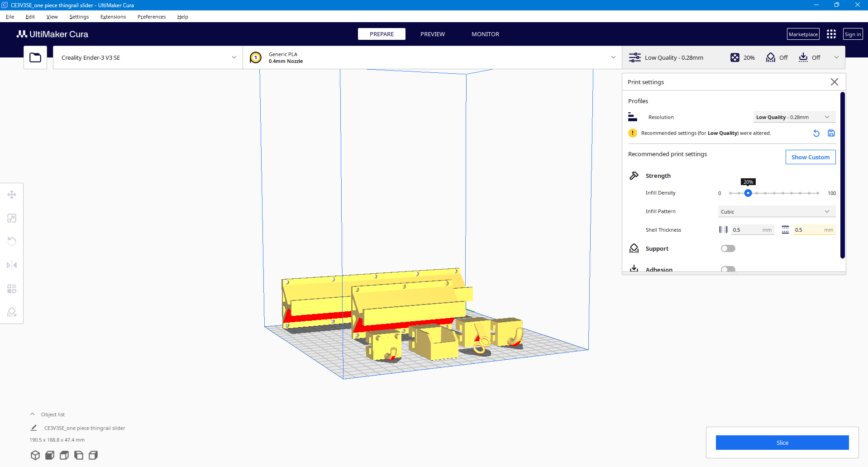Click the Slice button
The height and width of the screenshot is (467, 868).
782,443
